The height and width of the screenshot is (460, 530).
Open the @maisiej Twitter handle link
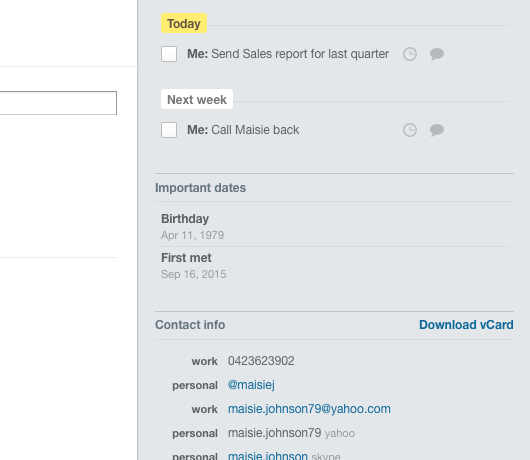251,385
